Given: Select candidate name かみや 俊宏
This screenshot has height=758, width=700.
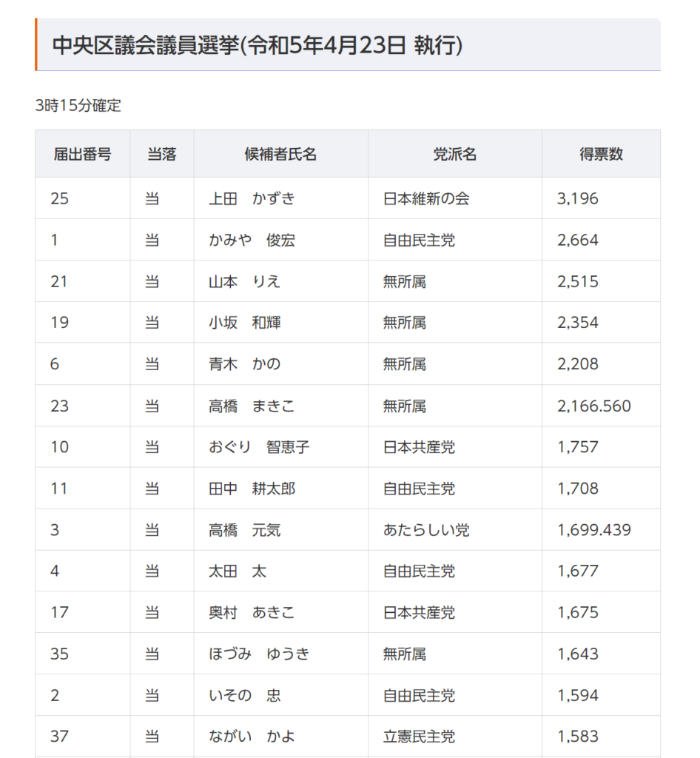Looking at the screenshot, I should pos(252,241).
